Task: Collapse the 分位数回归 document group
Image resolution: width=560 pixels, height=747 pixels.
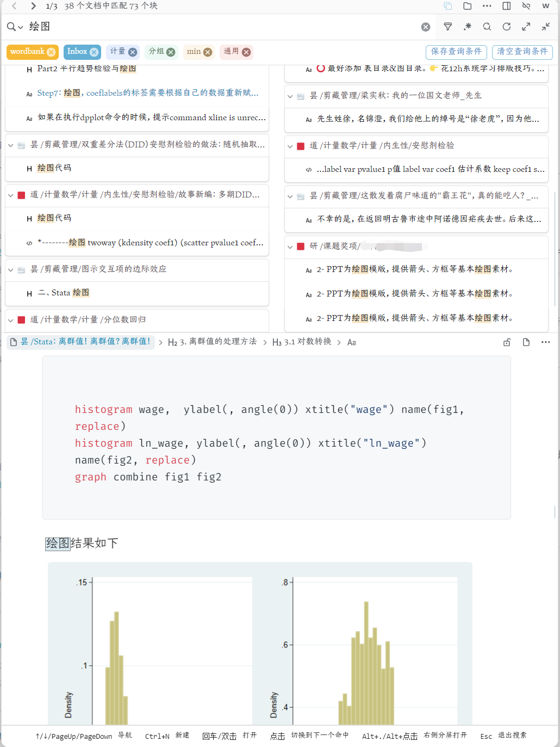Action: [10, 320]
